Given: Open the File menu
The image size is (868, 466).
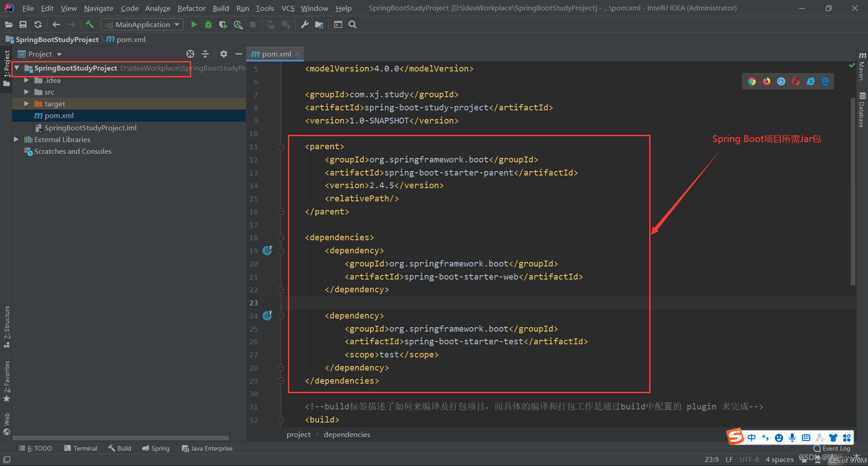Looking at the screenshot, I should 28,8.
